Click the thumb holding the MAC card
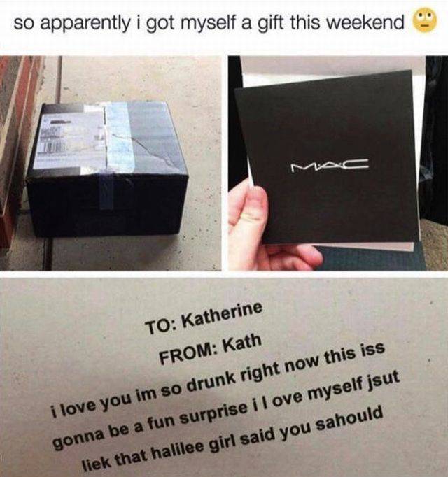This screenshot has width=448, height=477. [248, 210]
